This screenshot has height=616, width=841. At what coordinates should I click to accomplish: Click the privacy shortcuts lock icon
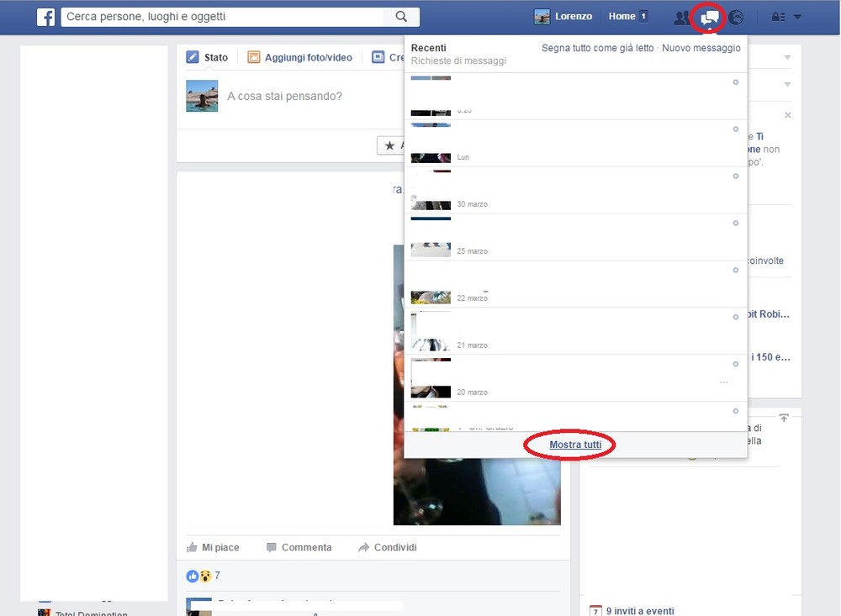[778, 17]
